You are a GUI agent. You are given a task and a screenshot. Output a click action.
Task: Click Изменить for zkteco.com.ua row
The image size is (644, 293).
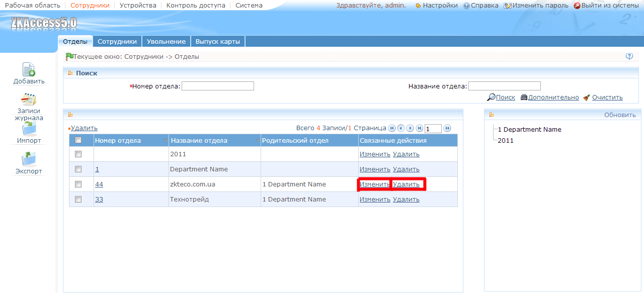[x=375, y=184]
